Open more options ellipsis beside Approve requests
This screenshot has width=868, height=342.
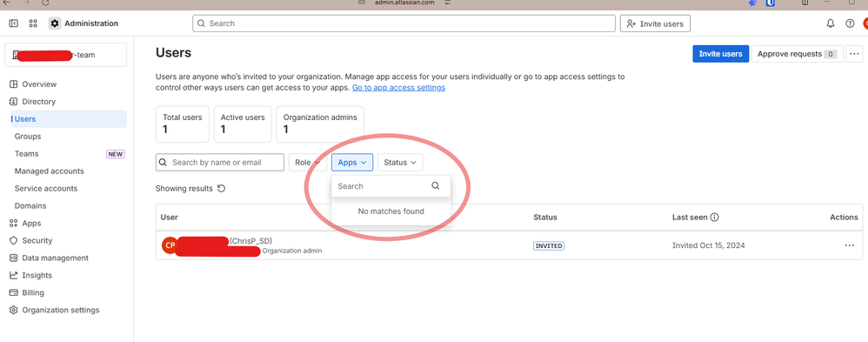point(855,54)
